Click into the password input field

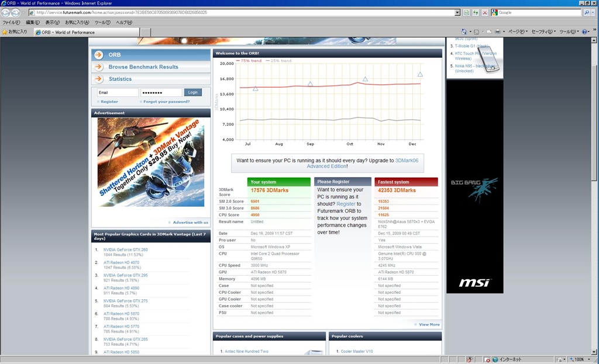pyautogui.click(x=161, y=92)
